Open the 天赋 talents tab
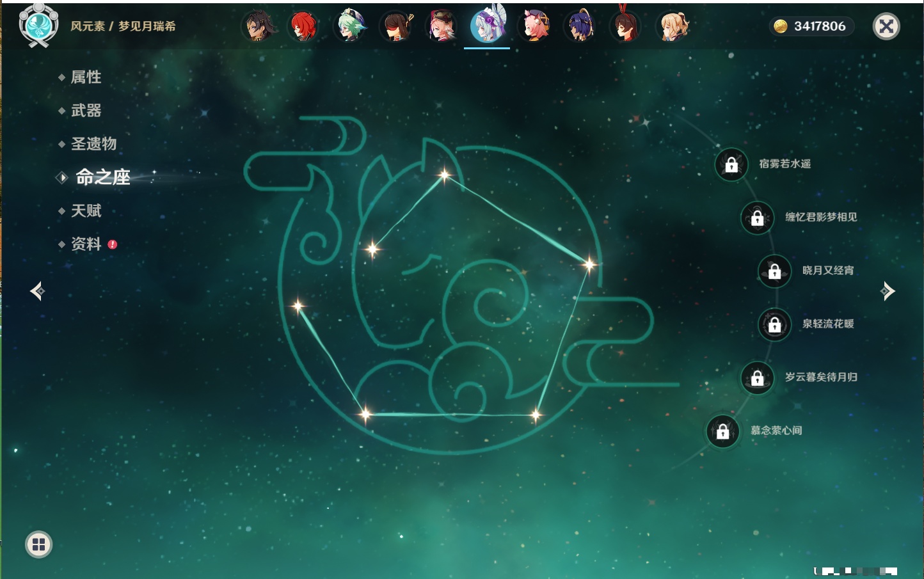 [x=86, y=211]
